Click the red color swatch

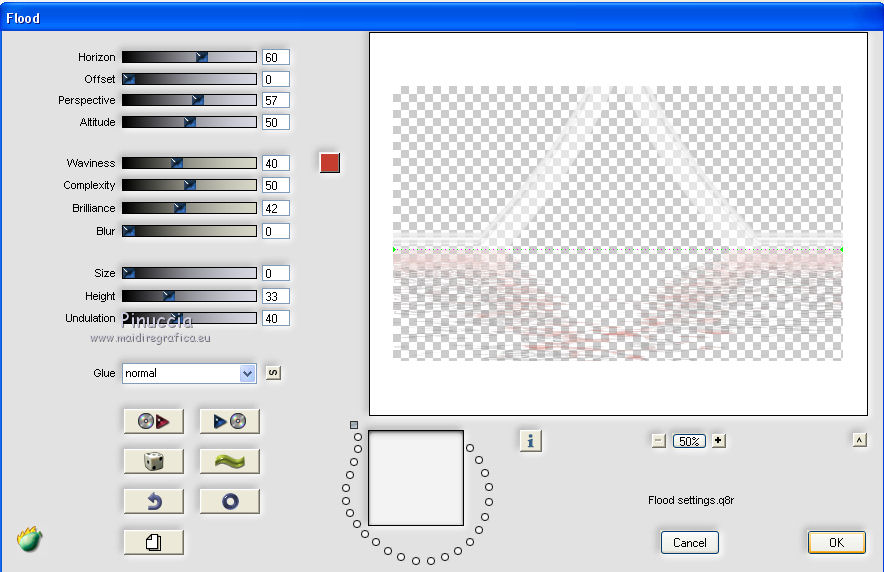tap(330, 163)
